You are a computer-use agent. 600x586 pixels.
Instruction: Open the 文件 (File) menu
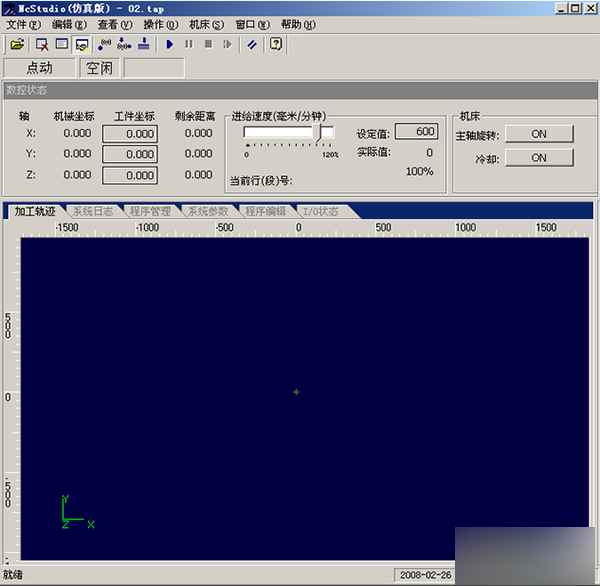coord(24,24)
